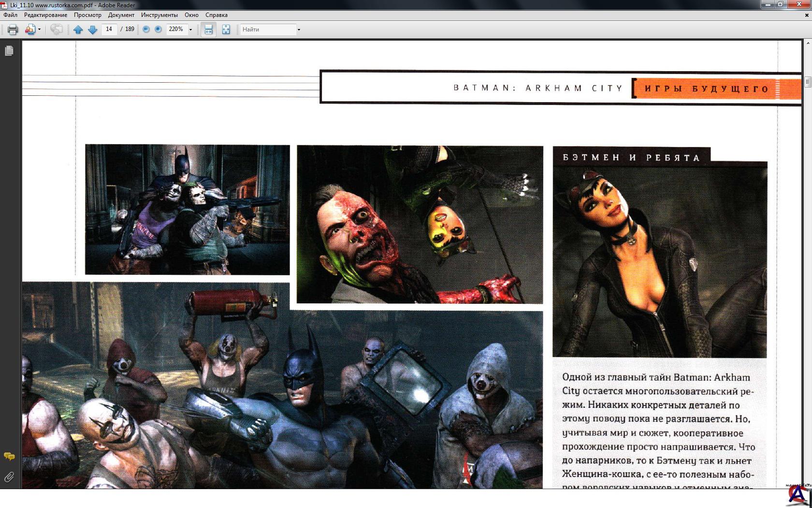Click the collaboration icon with people
The height and width of the screenshot is (508, 812).
coord(30,30)
